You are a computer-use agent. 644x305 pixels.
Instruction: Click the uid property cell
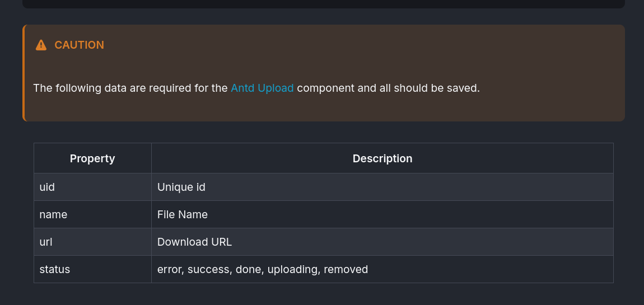[92, 187]
